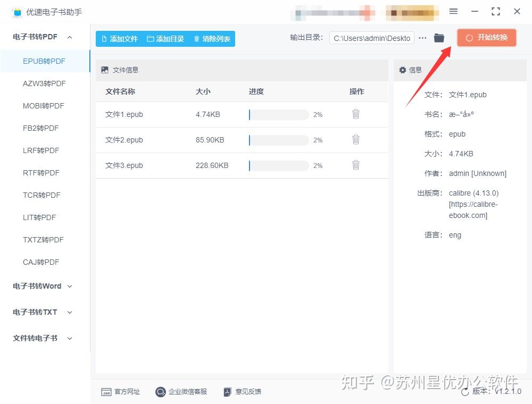Click the 85.90KB size cell
Image resolution: width=532 pixels, height=404 pixels.
coord(210,140)
